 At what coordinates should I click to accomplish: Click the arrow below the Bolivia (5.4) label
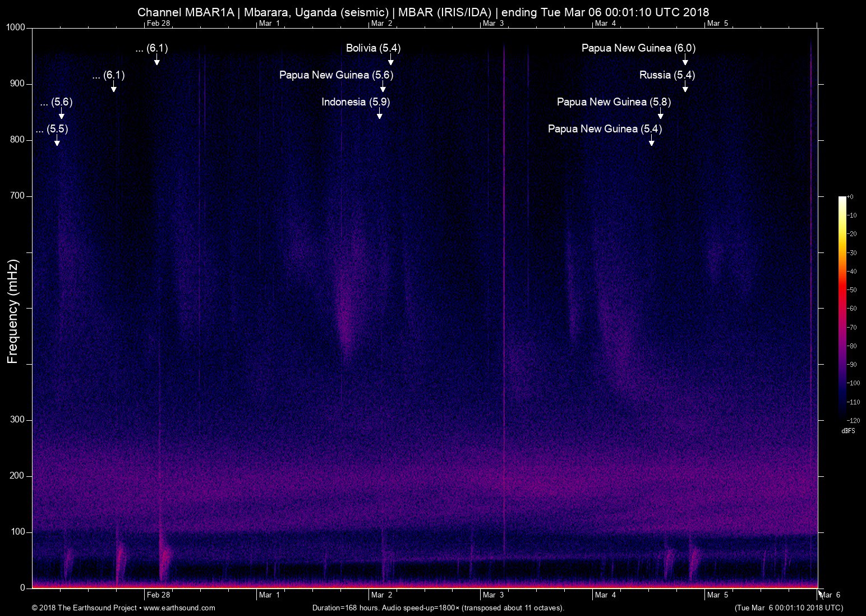click(390, 61)
